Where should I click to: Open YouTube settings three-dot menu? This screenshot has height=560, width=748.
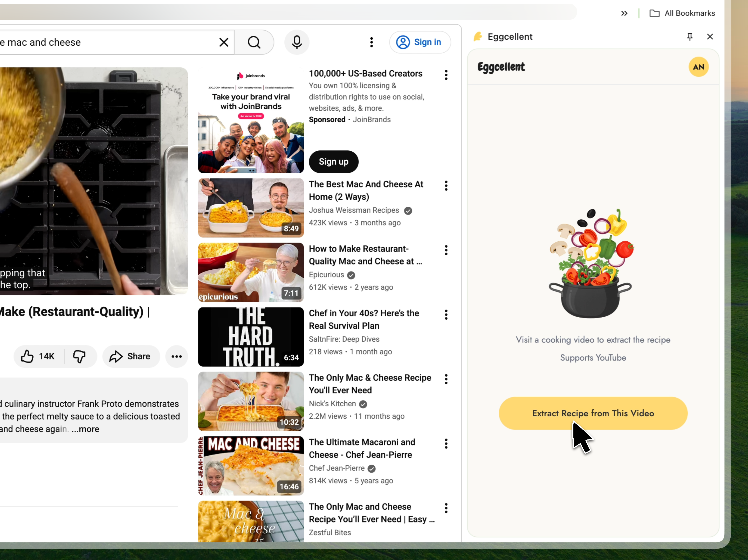tap(371, 42)
